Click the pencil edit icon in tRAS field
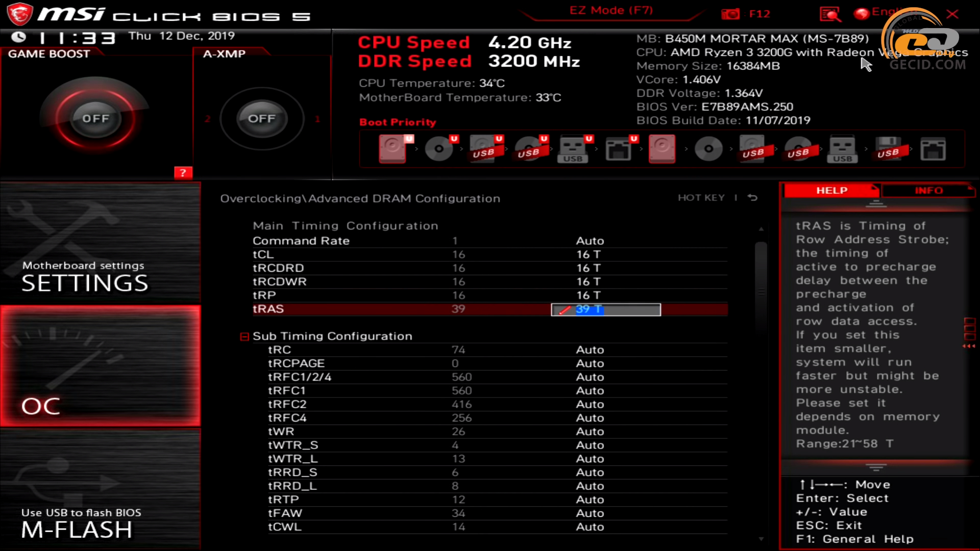 click(x=565, y=310)
